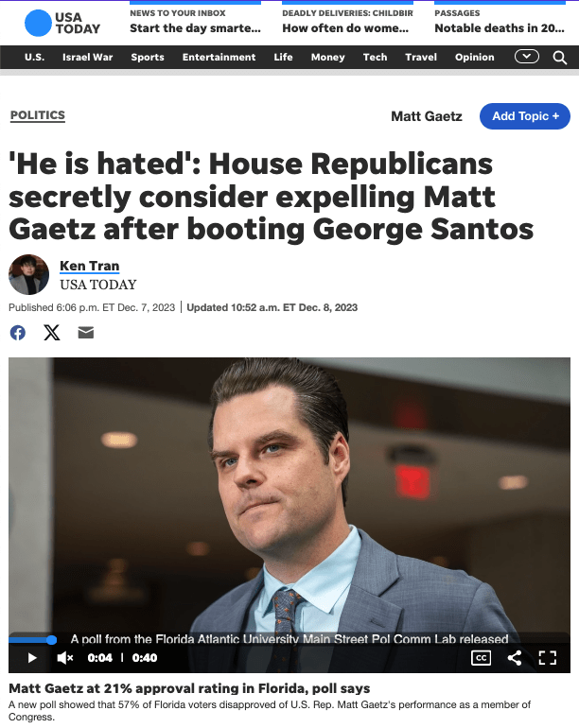
Task: Email this article via envelope icon
Action: point(86,333)
